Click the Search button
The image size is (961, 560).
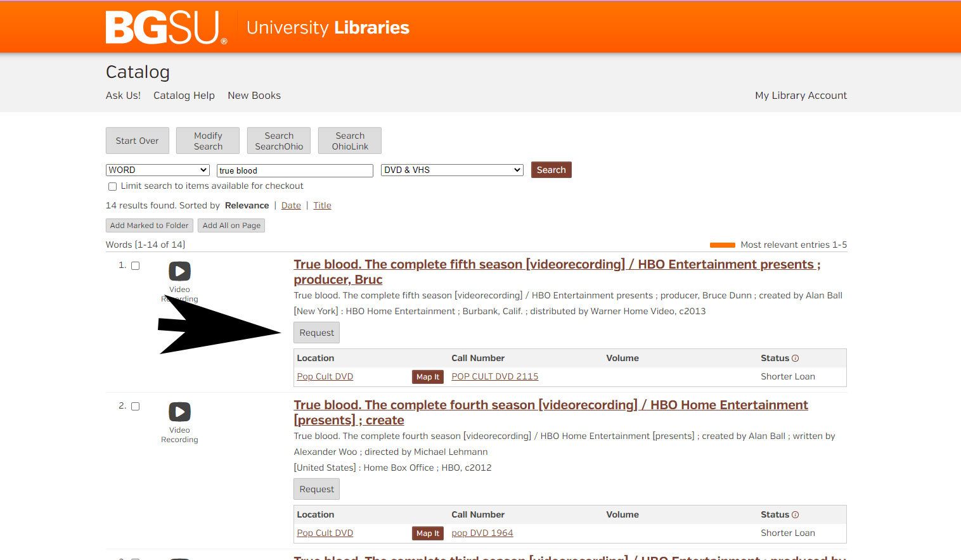tap(551, 170)
